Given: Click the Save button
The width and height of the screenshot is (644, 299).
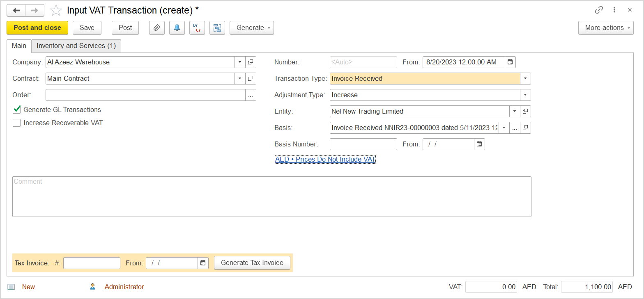Looking at the screenshot, I should pos(87,28).
